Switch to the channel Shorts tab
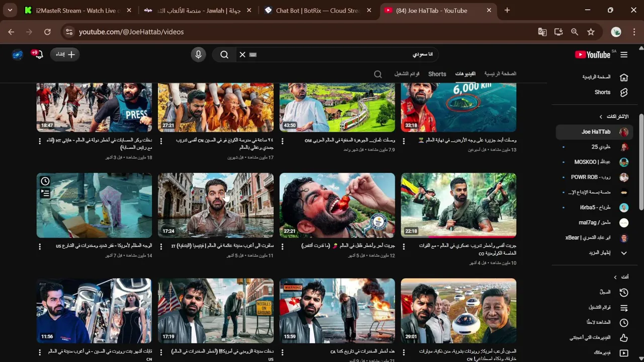This screenshot has width=644, height=362. pos(437,74)
